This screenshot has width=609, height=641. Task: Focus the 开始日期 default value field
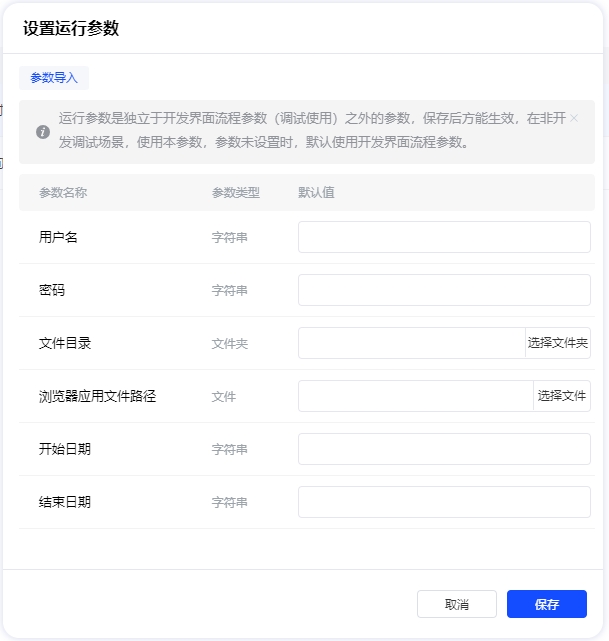(444, 449)
